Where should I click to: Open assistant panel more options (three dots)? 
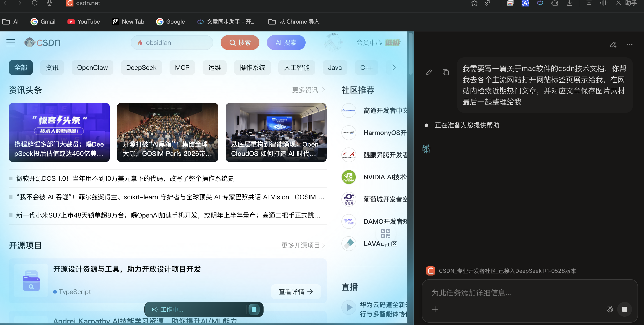click(629, 45)
